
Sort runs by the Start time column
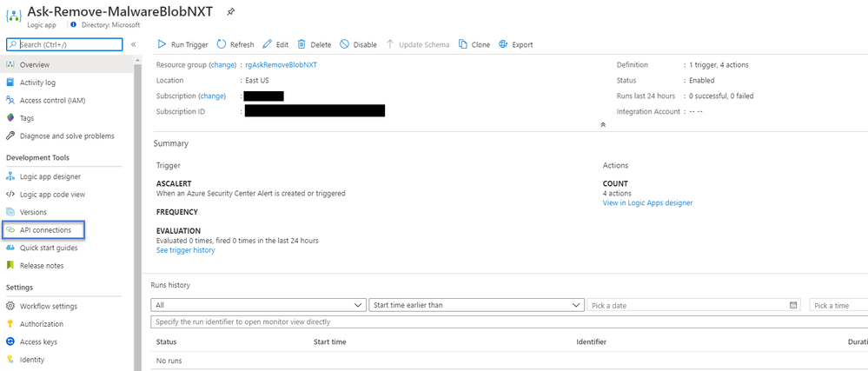point(330,341)
